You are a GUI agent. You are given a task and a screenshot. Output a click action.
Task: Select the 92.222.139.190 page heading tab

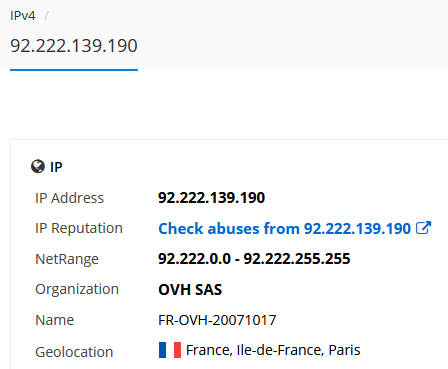point(74,46)
